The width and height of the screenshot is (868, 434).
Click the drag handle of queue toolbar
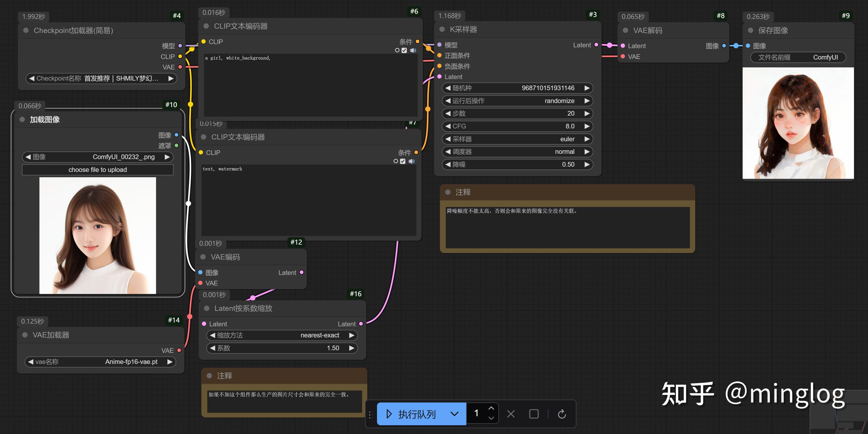pyautogui.click(x=370, y=414)
